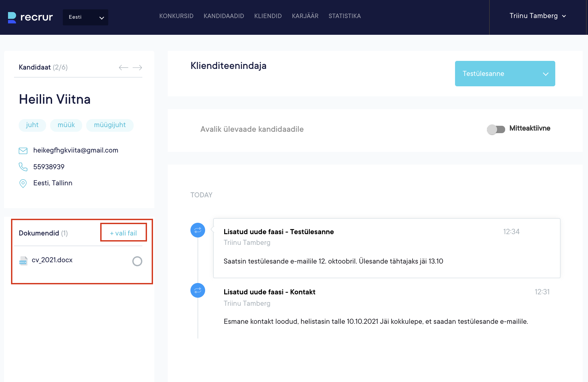Click the location pin icon
This screenshot has width=588, height=382.
[x=23, y=183]
